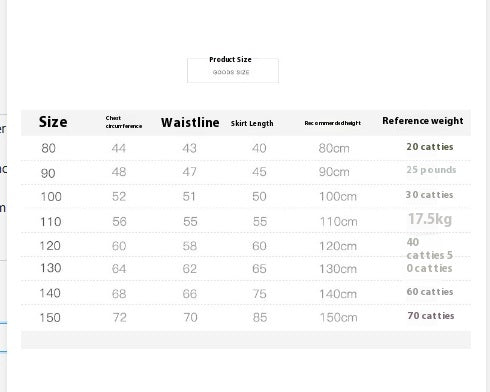
Task: Click the Product Size title box
Action: (x=233, y=70)
